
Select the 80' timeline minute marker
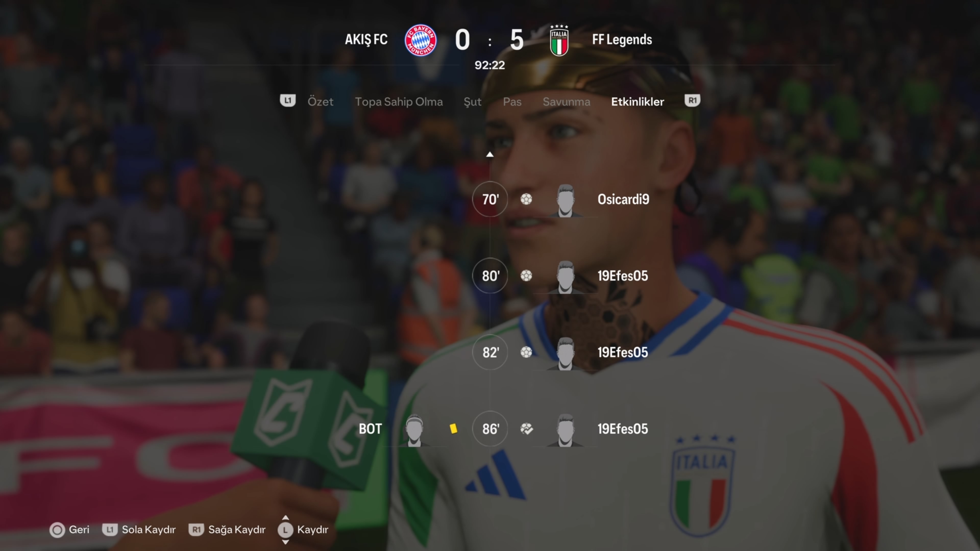(490, 276)
